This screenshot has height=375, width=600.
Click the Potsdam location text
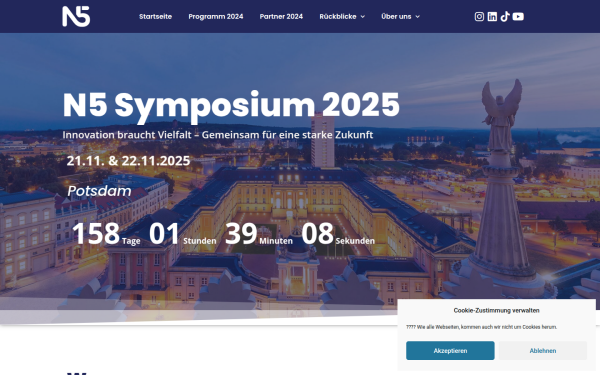99,191
